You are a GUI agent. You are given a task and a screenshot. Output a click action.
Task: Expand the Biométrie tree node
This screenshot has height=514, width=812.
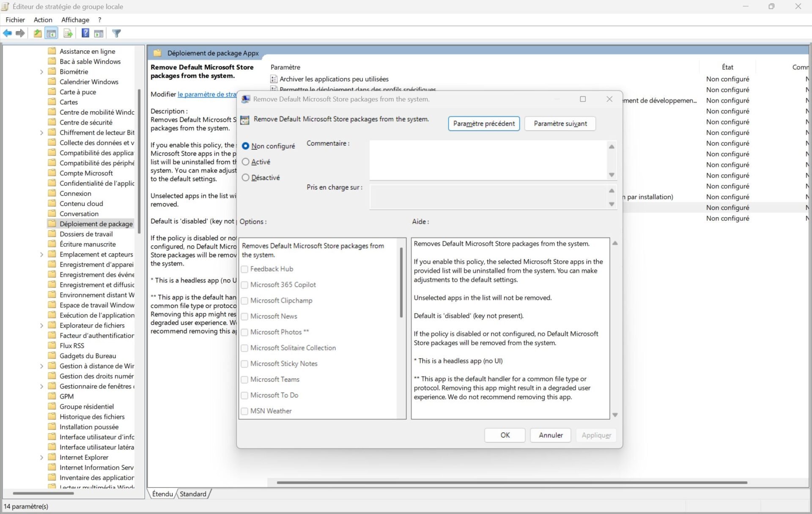pyautogui.click(x=41, y=72)
